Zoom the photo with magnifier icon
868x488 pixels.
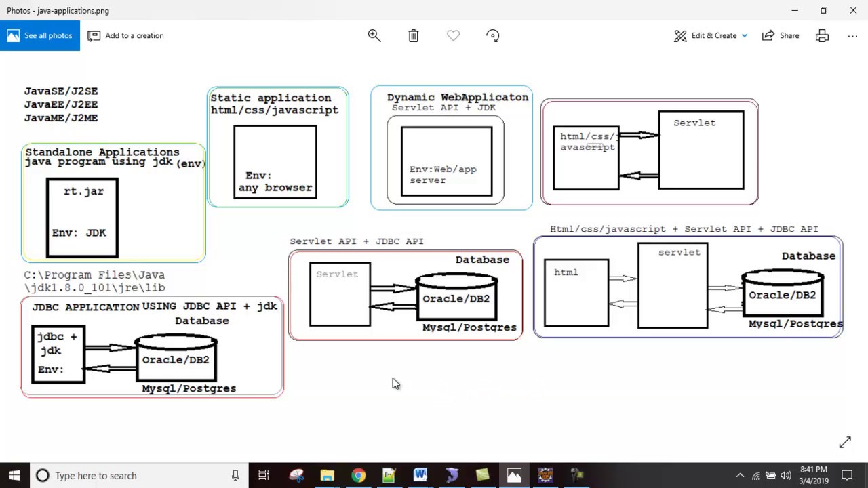[374, 35]
